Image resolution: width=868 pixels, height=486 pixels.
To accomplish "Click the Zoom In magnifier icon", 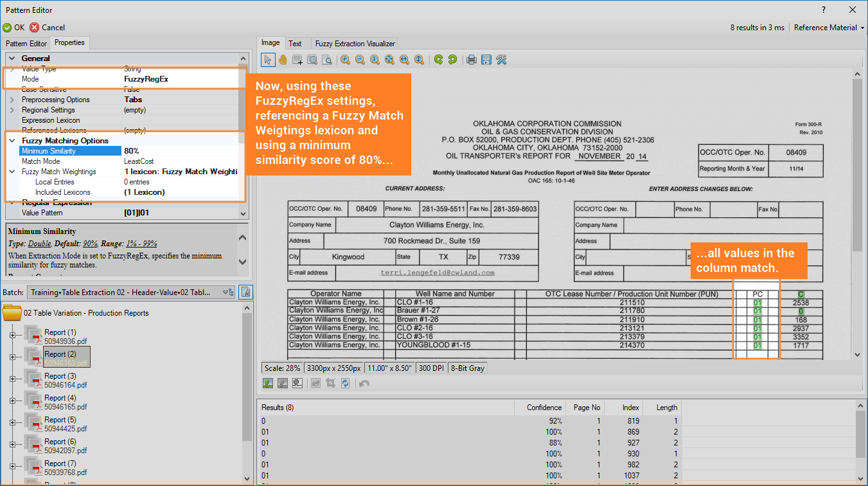I will [345, 60].
